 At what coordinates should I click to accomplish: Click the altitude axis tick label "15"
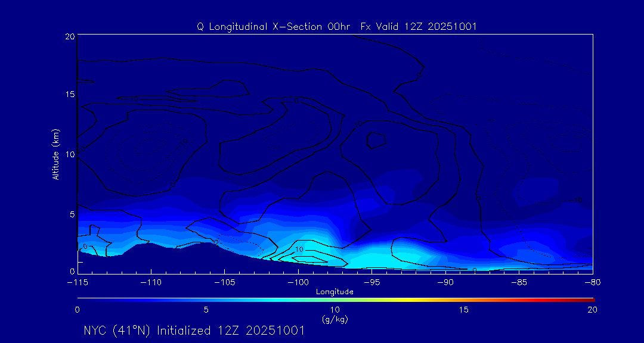[x=69, y=94]
